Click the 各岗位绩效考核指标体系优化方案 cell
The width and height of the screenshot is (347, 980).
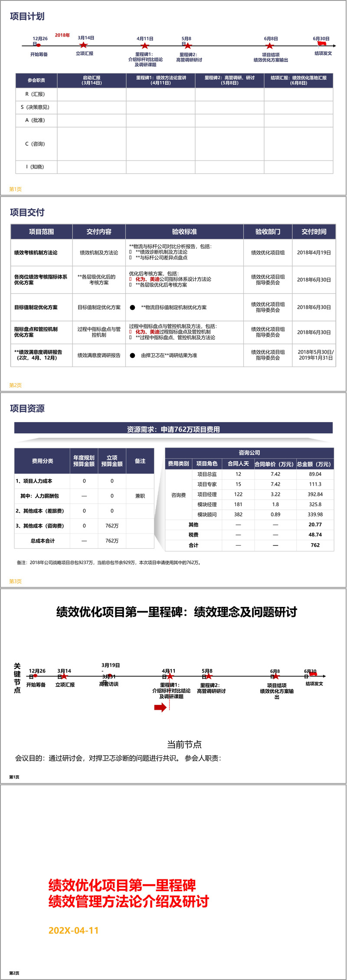(42, 280)
